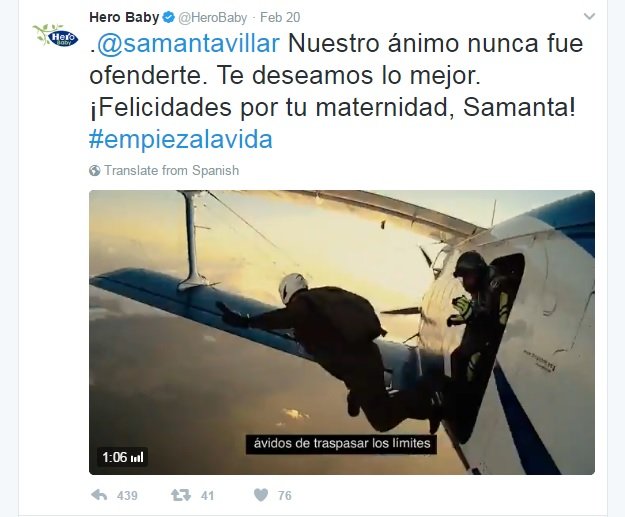Click the blue verified badge icon
The image size is (625, 517).
169,18
